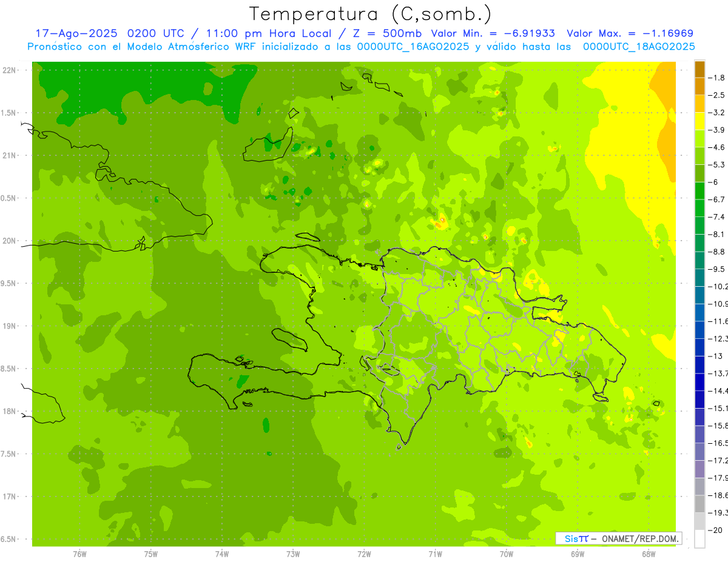
Task: Click the Valor Max. = -1.16969 text
Action: 630,33
